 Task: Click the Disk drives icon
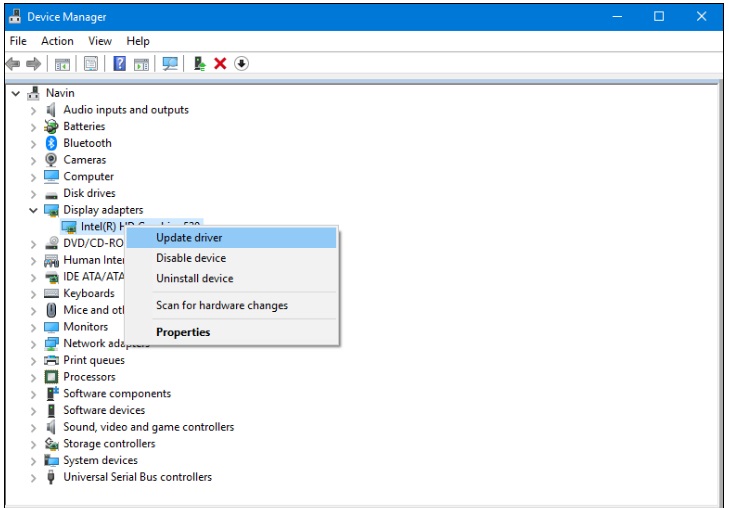pos(51,195)
